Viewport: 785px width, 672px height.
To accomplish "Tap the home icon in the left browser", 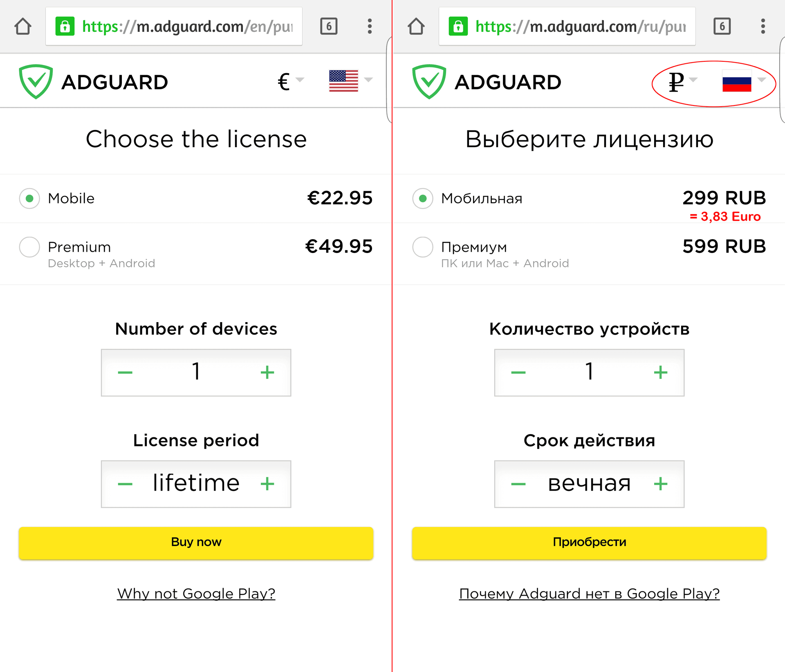I will pyautogui.click(x=23, y=27).
